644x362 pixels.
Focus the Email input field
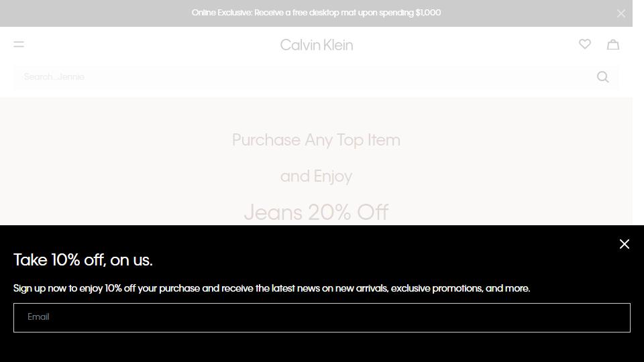321,318
